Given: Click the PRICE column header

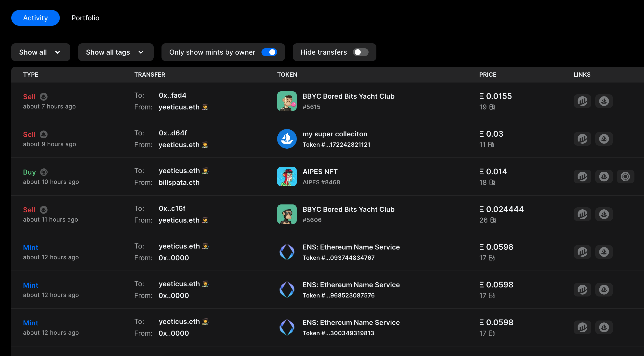Looking at the screenshot, I should [488, 75].
